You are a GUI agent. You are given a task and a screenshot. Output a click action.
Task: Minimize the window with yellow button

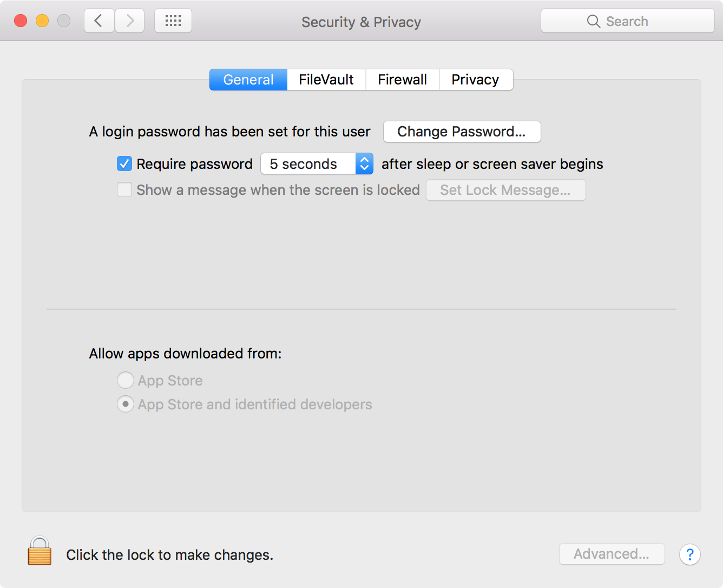(42, 21)
